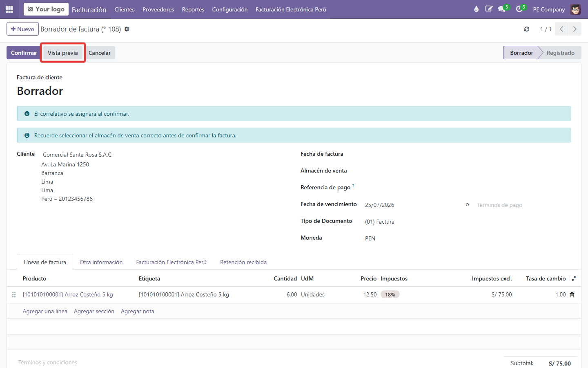588x368 pixels.
Task: Switch to Otra información tab
Action: click(101, 262)
